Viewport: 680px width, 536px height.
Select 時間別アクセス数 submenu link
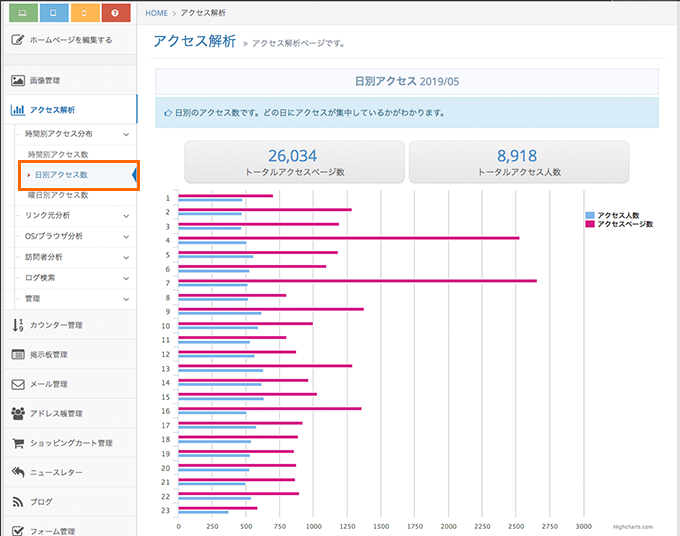[58, 154]
